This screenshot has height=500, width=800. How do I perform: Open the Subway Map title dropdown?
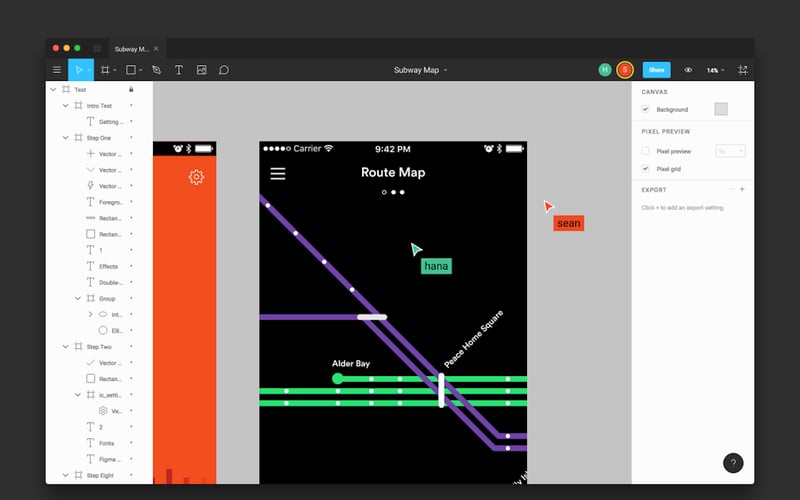[x=445, y=70]
